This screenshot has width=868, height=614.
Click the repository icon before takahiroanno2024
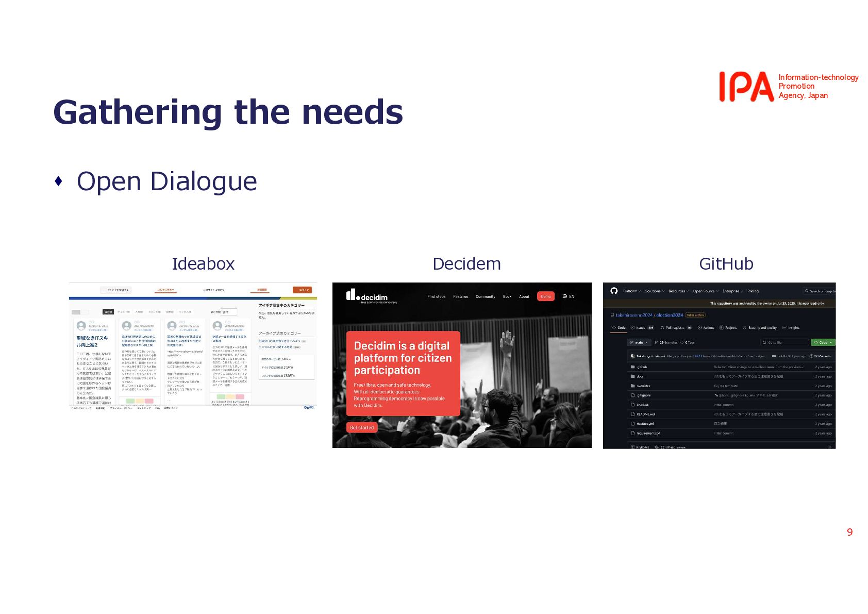[612, 315]
